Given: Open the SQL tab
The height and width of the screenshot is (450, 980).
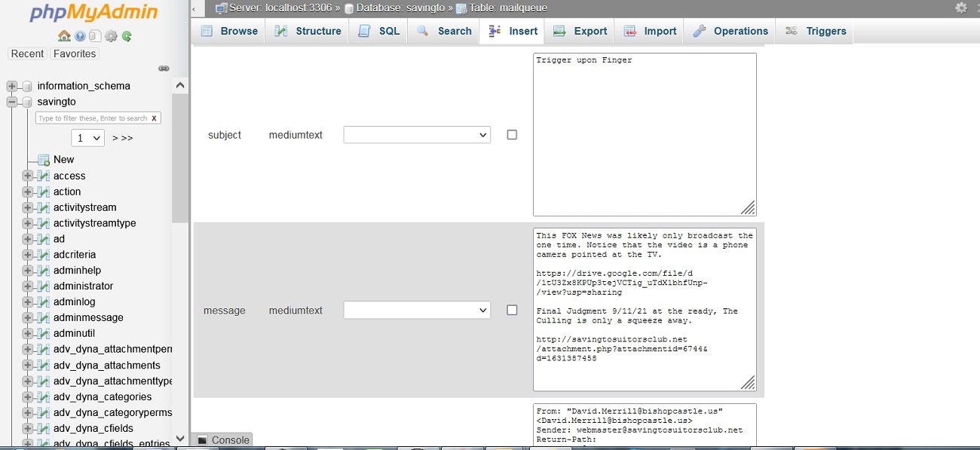Looking at the screenshot, I should [378, 31].
